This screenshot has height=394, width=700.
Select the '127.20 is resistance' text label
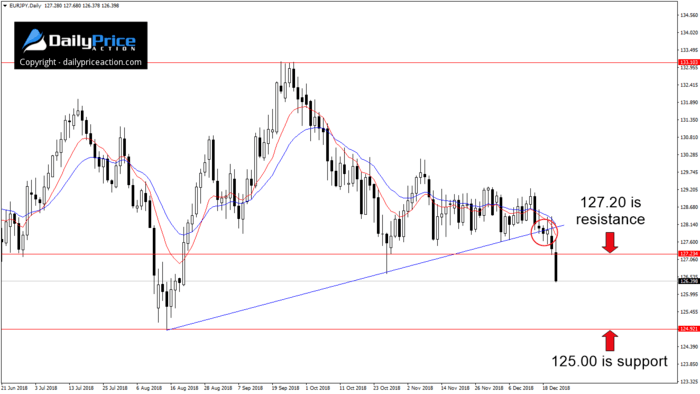(x=610, y=211)
